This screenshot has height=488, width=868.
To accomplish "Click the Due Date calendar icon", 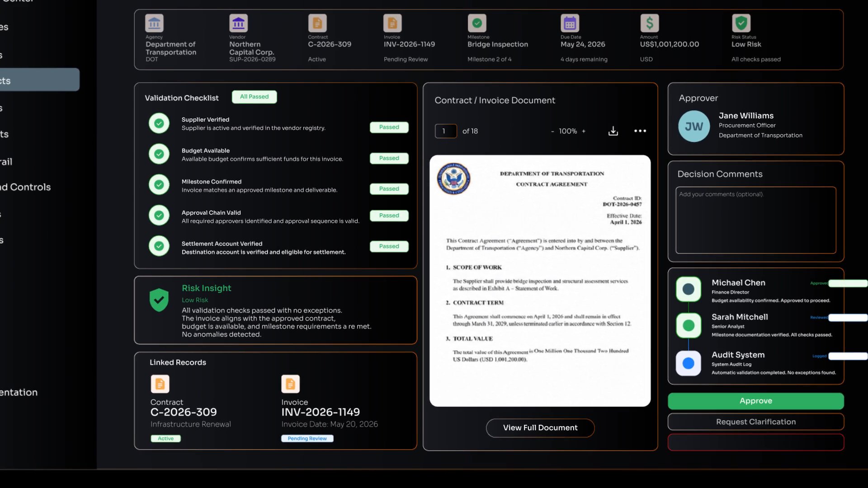I will (x=570, y=23).
